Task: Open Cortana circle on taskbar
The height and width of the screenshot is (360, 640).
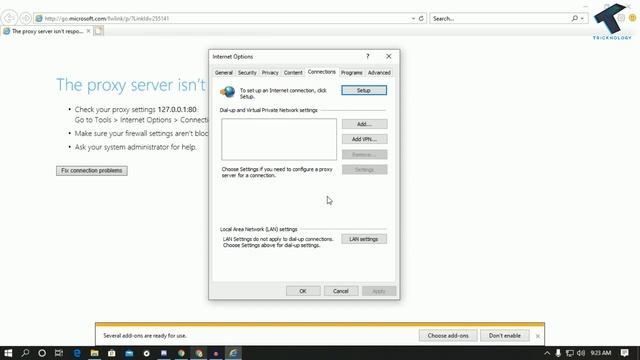Action: 42,353
